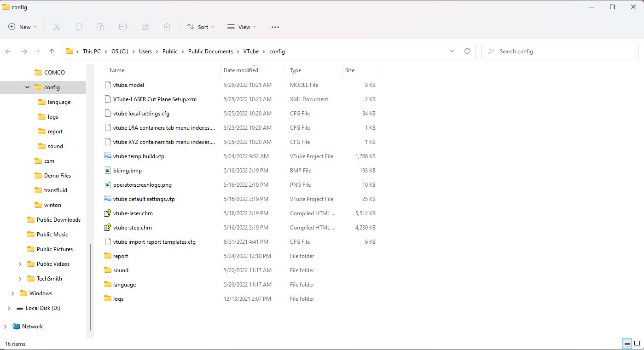644x350 pixels.
Task: Sort by the Date modified column header
Action: [x=241, y=70]
